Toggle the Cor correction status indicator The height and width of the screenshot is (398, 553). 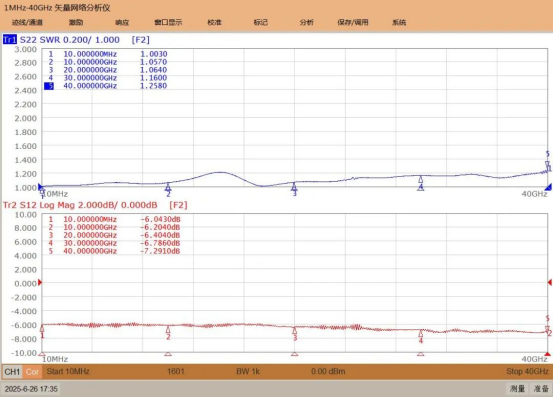pos(32,372)
